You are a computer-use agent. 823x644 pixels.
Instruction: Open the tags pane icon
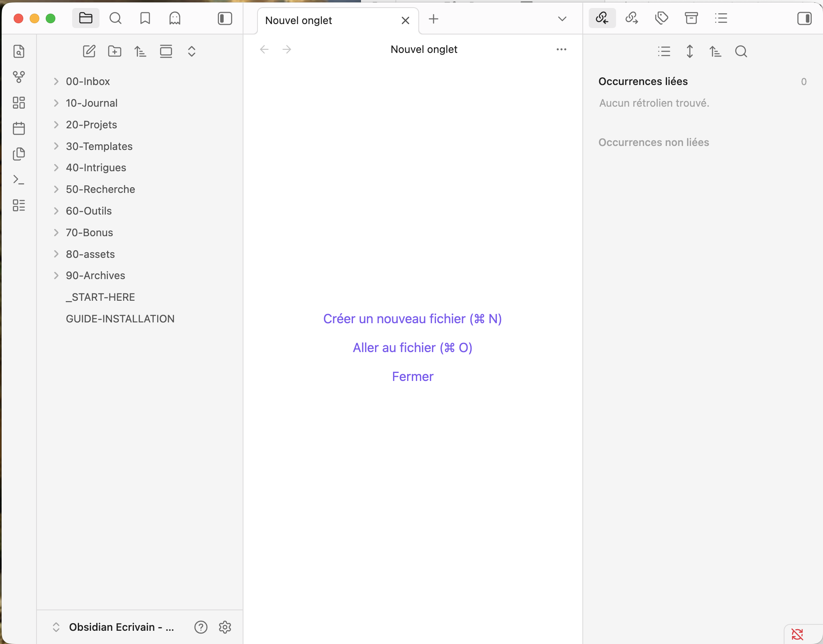(x=661, y=18)
